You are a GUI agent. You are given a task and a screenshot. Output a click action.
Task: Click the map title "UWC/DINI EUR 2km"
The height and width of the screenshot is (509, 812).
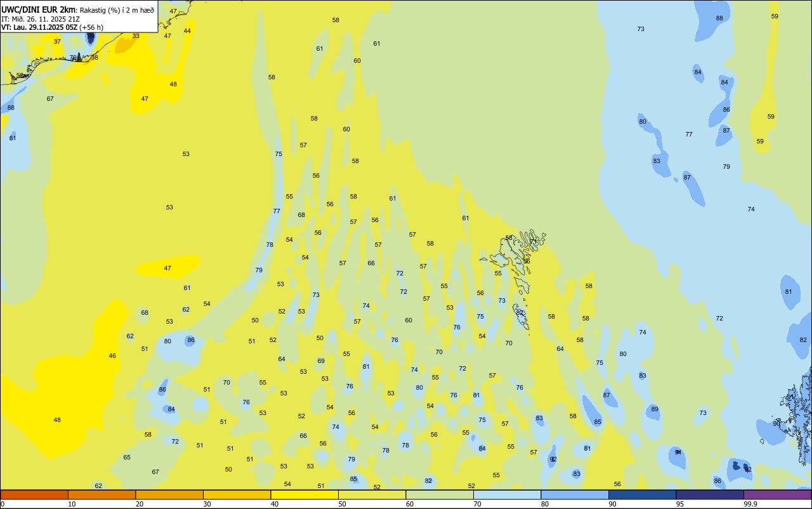tap(38, 10)
